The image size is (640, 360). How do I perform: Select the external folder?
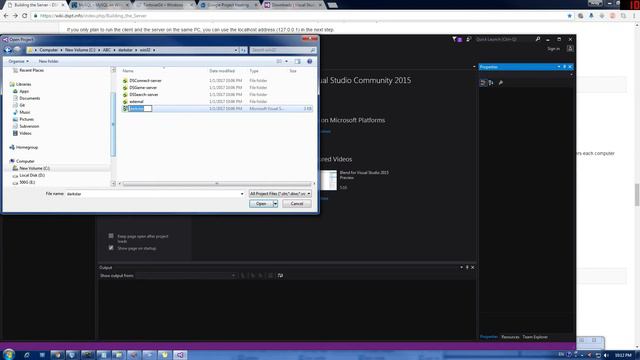(136, 102)
